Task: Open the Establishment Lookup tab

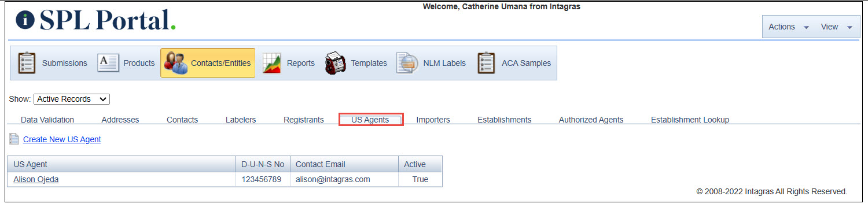Action: pos(690,120)
